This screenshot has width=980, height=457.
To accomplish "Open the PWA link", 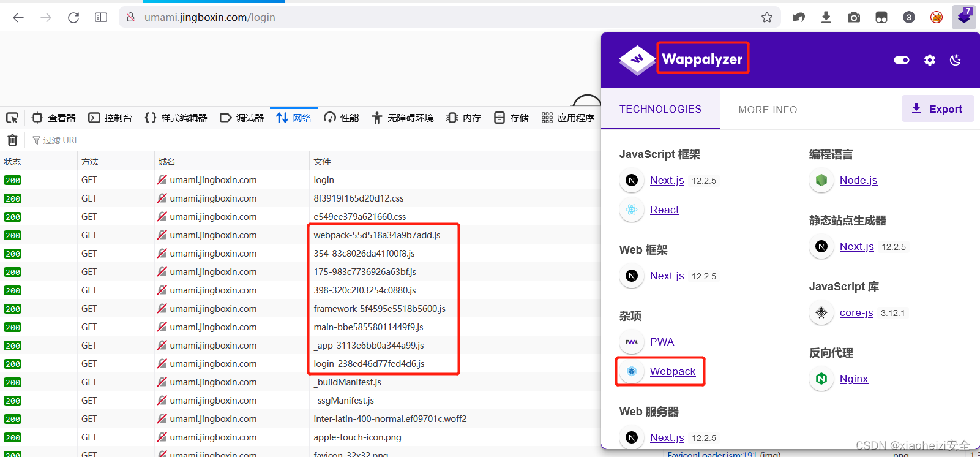I will pos(662,342).
